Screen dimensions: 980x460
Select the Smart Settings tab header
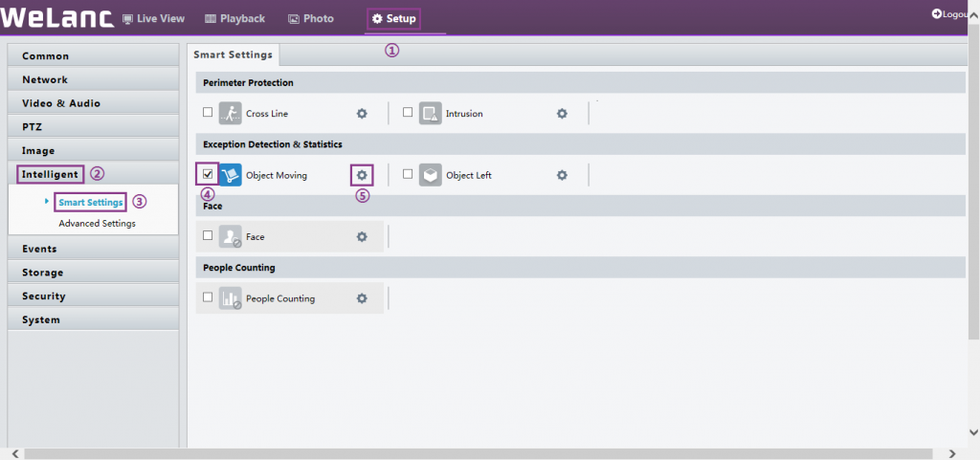click(234, 55)
